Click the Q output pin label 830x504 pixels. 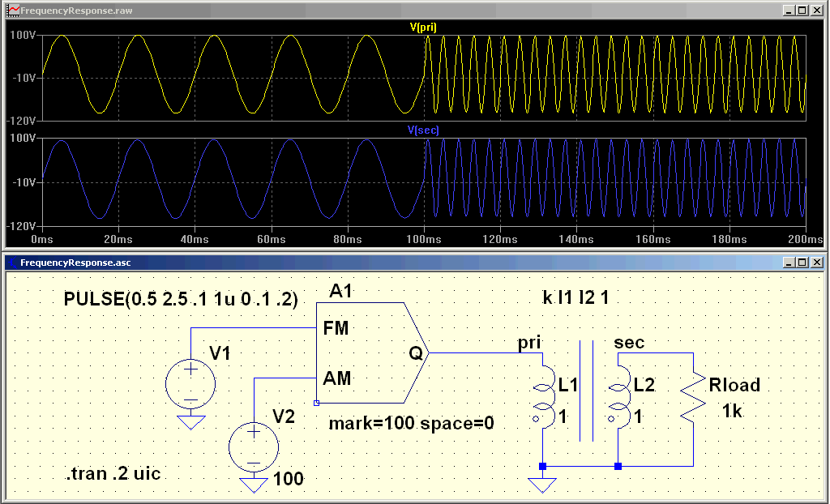click(x=416, y=353)
